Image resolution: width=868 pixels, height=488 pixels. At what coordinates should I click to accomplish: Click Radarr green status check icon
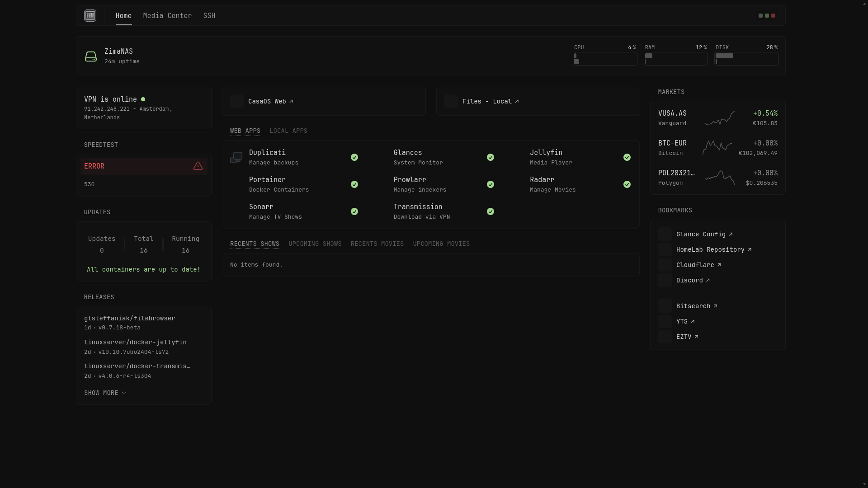click(627, 184)
